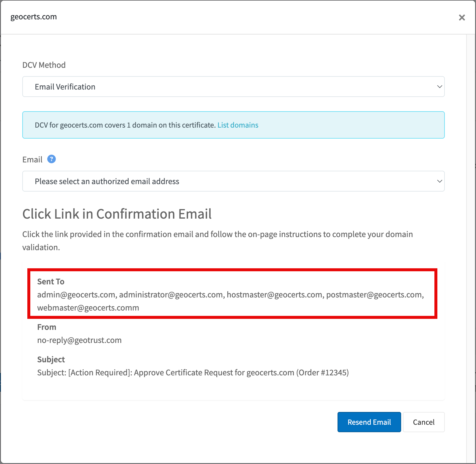Click the Approve Certificate Request subject line

tap(193, 372)
